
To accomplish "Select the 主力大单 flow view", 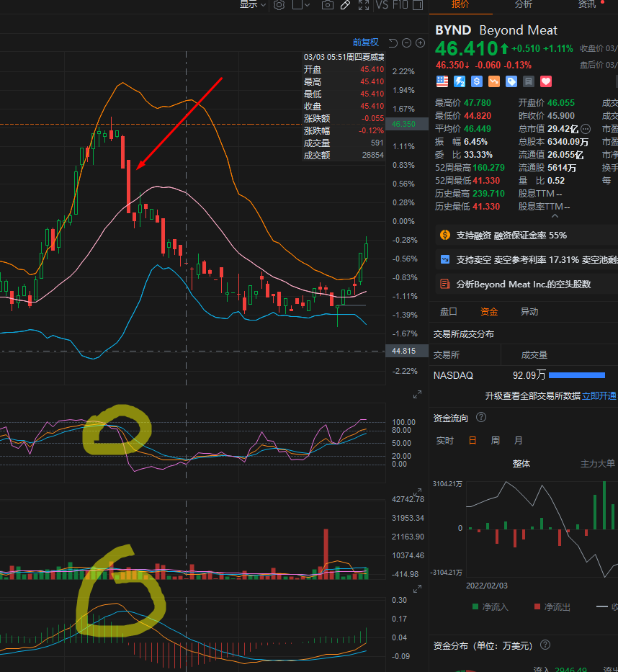I will [x=597, y=464].
